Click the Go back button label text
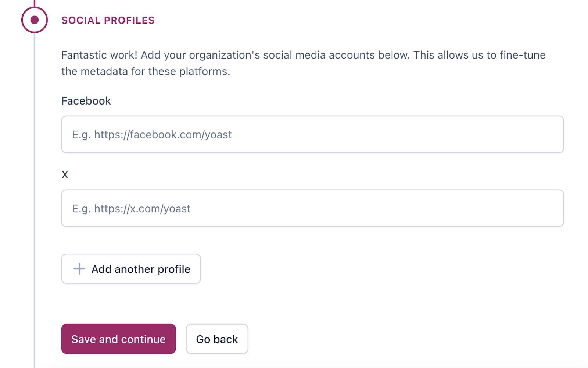The image size is (588, 368). coord(217,339)
